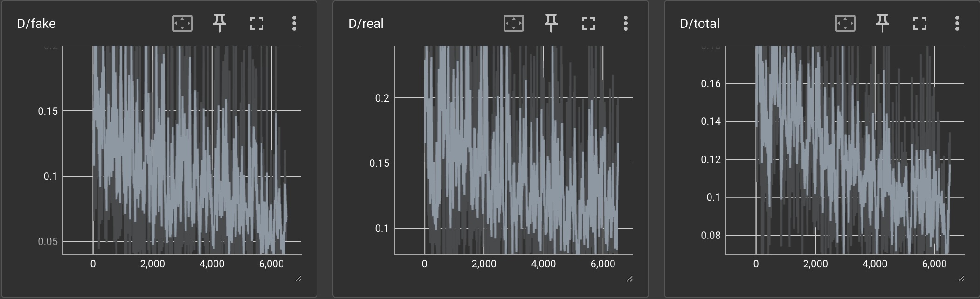The image size is (980, 299).
Task: Open more options menu on D/total card
Action: tap(957, 23)
